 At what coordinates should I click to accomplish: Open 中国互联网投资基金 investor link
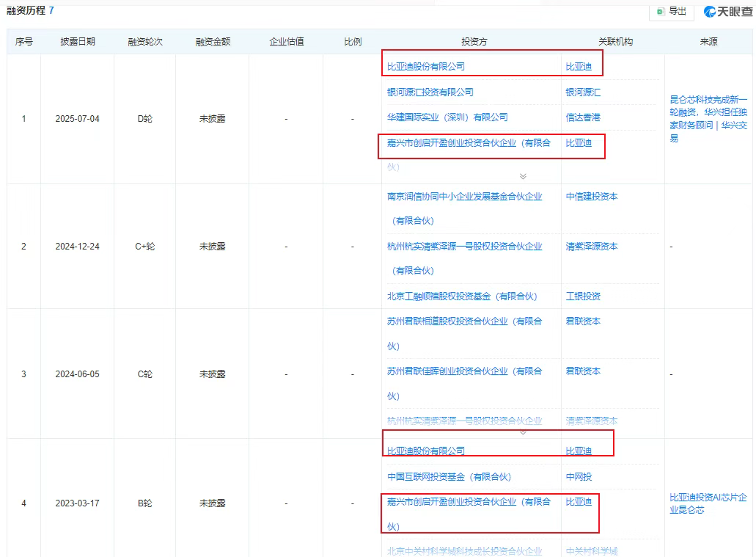click(449, 477)
